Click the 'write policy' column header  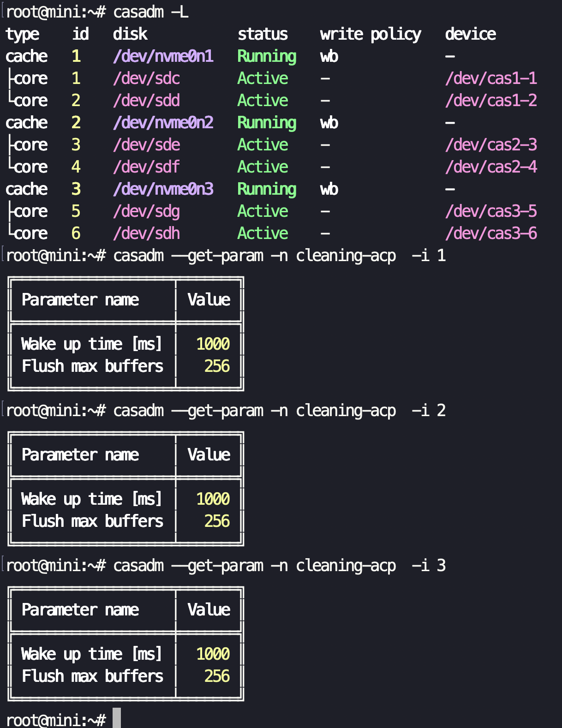coord(371,34)
